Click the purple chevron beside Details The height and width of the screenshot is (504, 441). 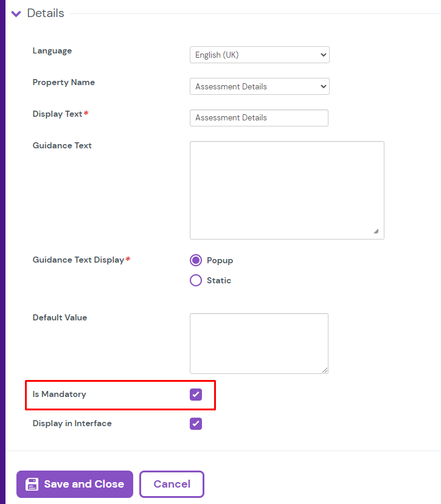(x=15, y=13)
